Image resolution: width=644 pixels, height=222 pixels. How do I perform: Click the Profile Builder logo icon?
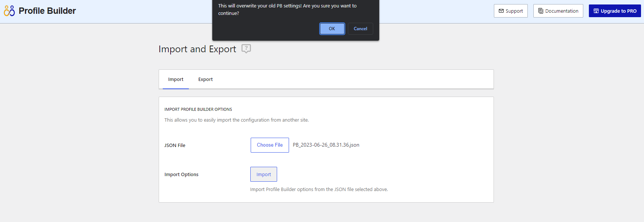coord(9,11)
